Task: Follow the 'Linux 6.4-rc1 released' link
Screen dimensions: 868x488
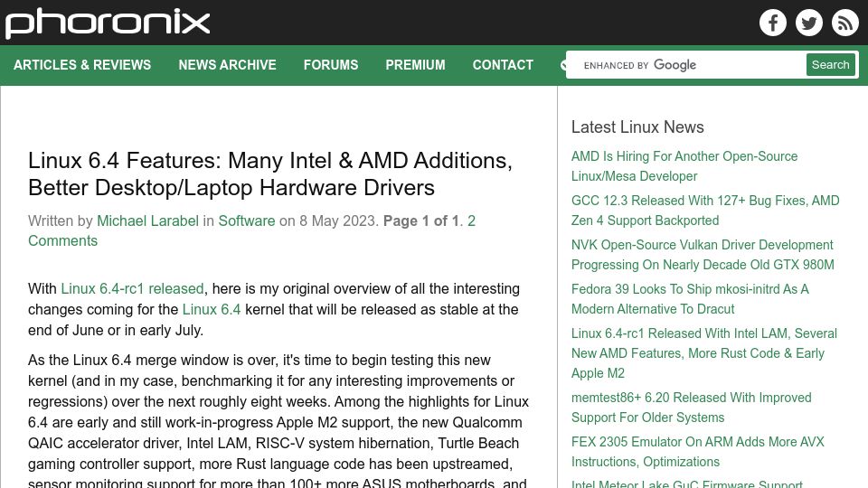Action: click(132, 289)
